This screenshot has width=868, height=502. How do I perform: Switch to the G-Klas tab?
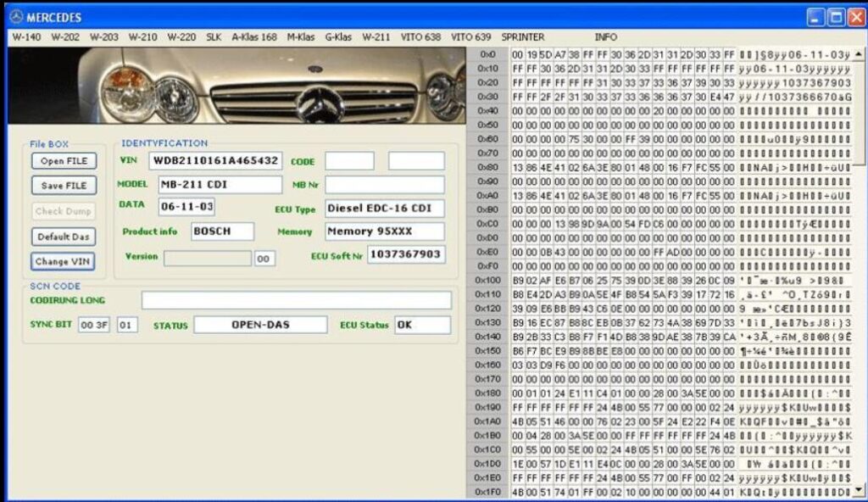(337, 37)
